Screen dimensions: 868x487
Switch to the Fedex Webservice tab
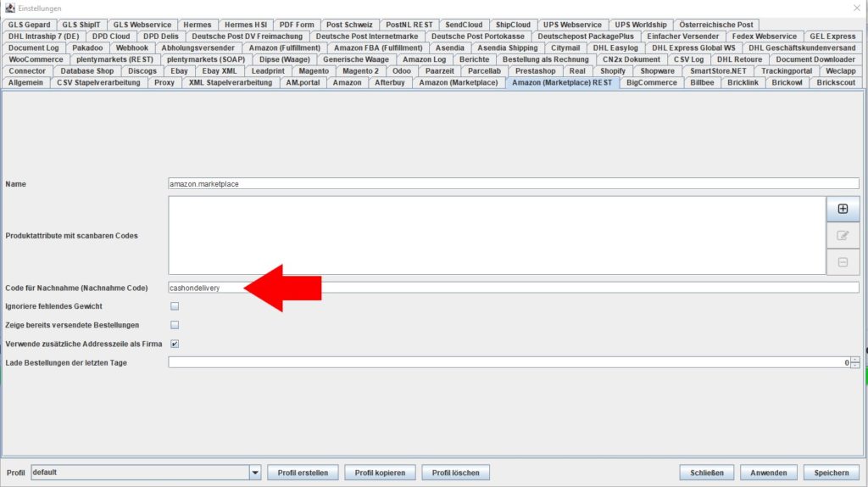pyautogui.click(x=764, y=36)
